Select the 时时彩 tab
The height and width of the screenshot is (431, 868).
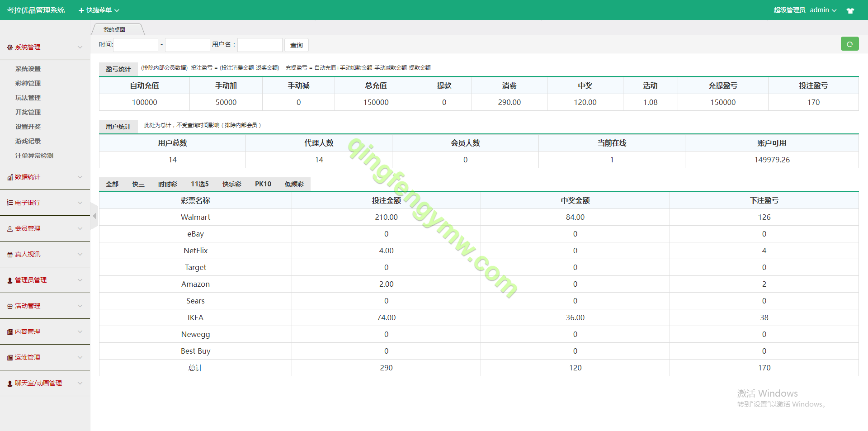coord(167,184)
